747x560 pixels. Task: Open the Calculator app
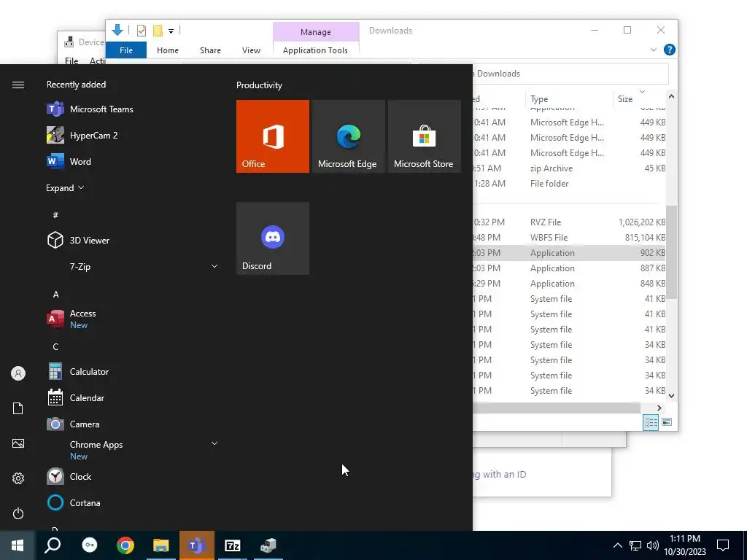pos(77,371)
